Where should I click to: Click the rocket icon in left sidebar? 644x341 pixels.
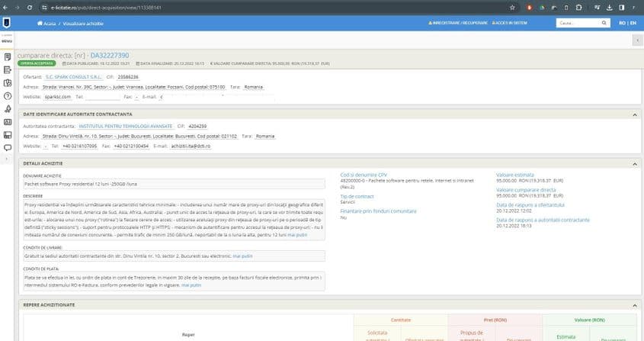click(x=7, y=108)
